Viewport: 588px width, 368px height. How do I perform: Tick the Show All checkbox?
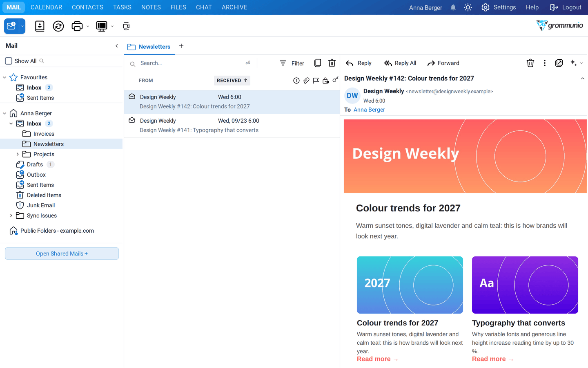[9, 61]
